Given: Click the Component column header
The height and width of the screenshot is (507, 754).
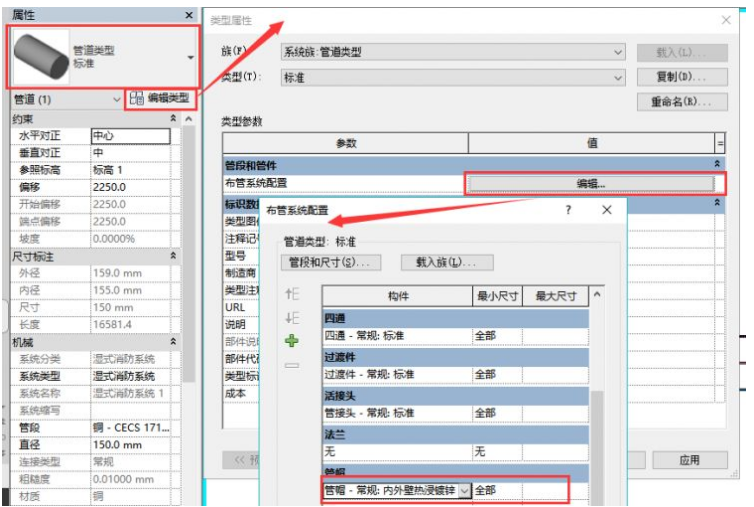Looking at the screenshot, I should pos(398,296).
